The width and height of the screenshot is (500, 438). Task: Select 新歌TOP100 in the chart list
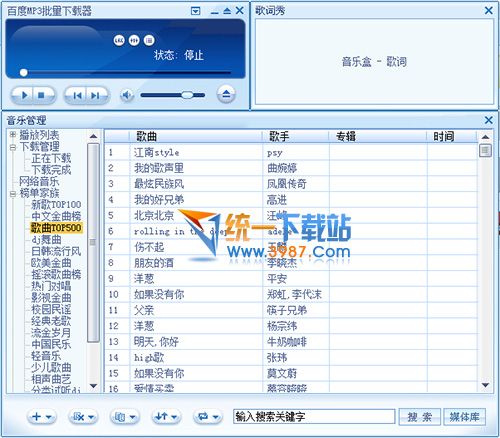click(x=56, y=204)
